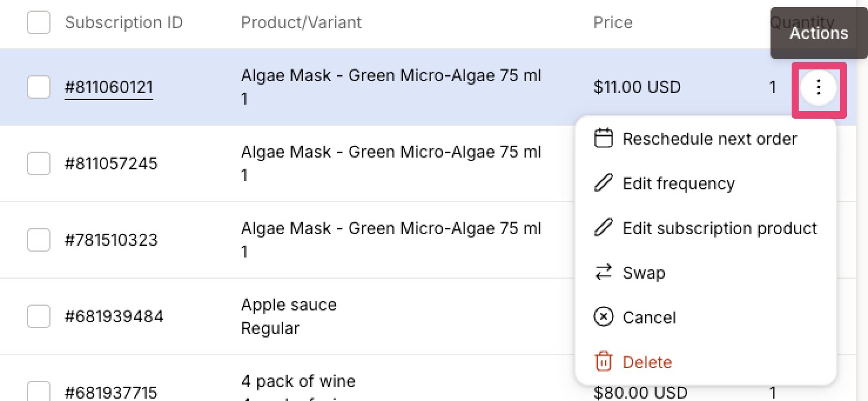
Task: Click subscription ID #681937715
Action: tap(111, 392)
